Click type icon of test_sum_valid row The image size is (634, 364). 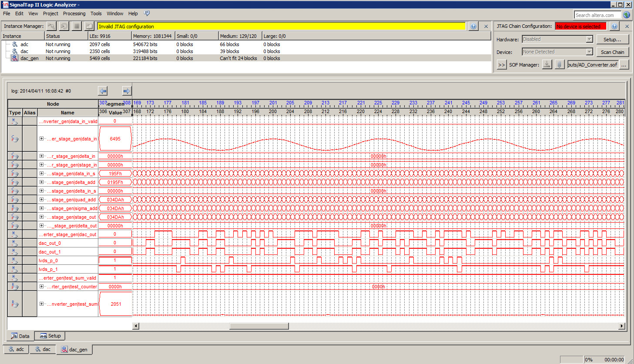pos(15,278)
